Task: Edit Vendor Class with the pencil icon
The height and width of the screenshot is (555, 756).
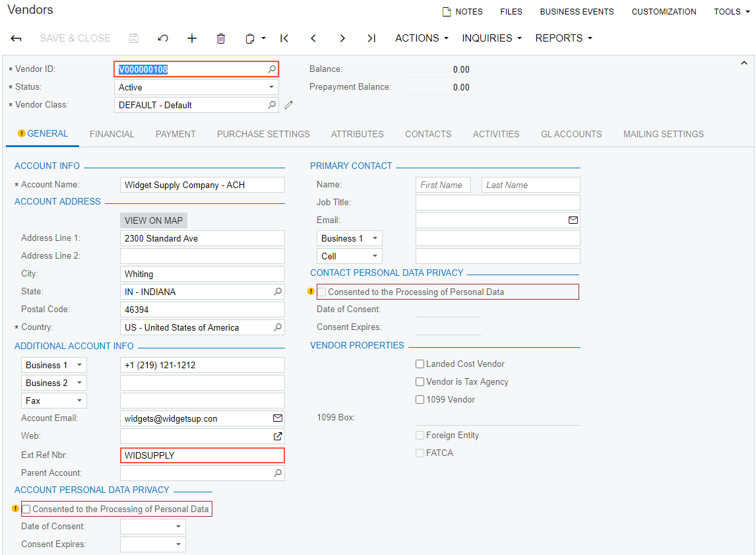Action: tap(289, 105)
